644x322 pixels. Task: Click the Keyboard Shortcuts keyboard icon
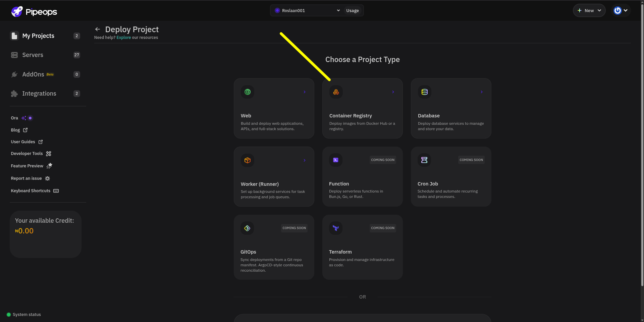[x=56, y=191]
